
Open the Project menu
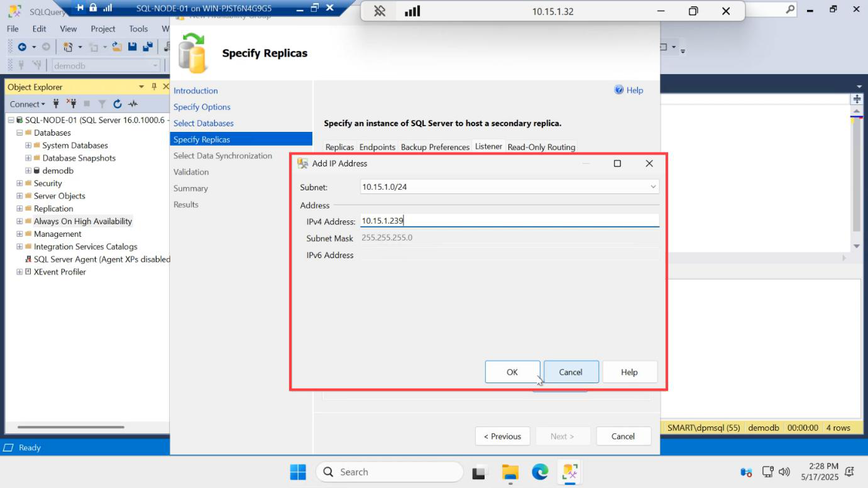pyautogui.click(x=103, y=29)
